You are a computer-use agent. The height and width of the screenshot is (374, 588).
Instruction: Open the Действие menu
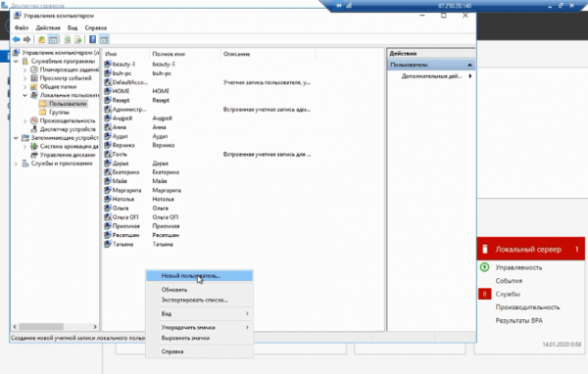tap(48, 27)
